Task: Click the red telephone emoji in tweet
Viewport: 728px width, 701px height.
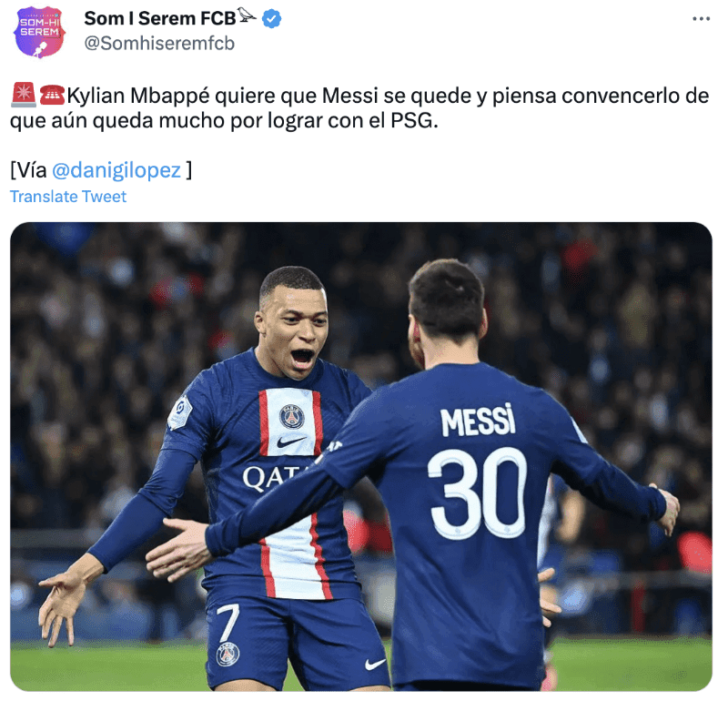Action: click(x=52, y=96)
